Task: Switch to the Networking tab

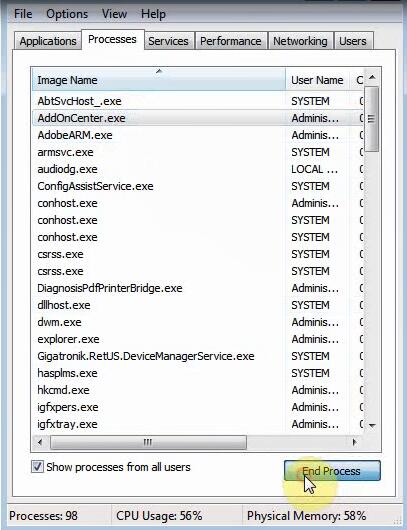Action: (300, 41)
